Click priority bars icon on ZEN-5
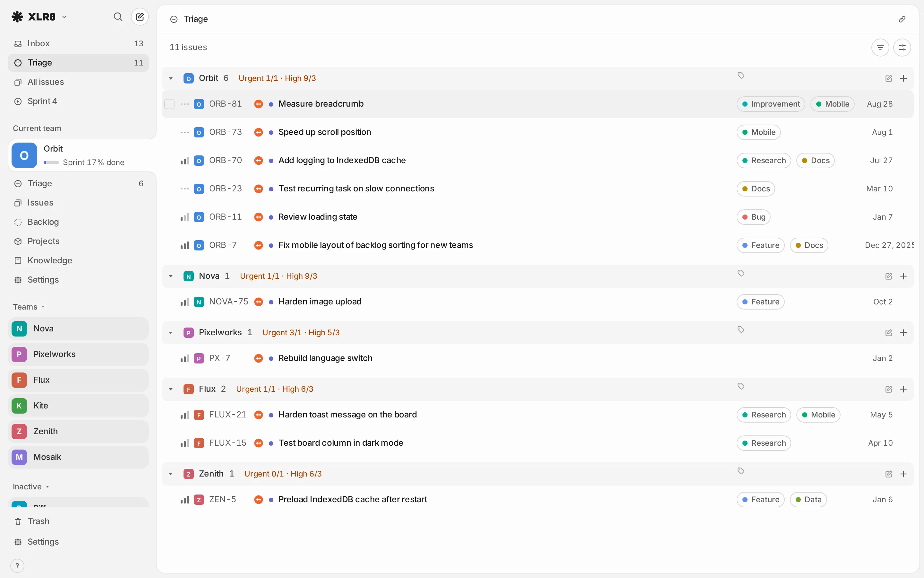This screenshot has width=924, height=578. (185, 500)
